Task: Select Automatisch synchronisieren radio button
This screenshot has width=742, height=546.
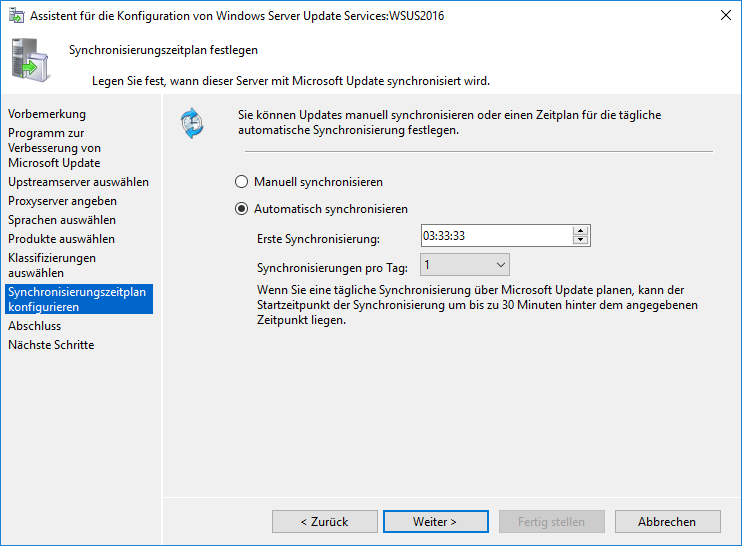Action: click(x=241, y=209)
